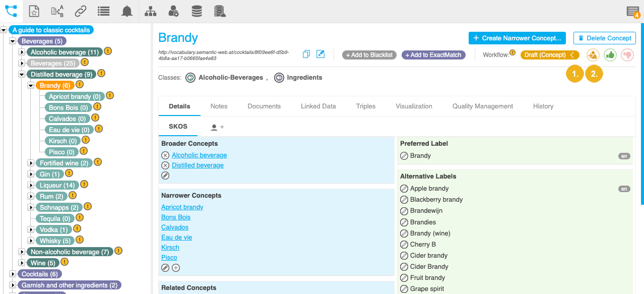Open the Apricot brandy narrower concept link
The image size is (644, 294).
tap(182, 207)
